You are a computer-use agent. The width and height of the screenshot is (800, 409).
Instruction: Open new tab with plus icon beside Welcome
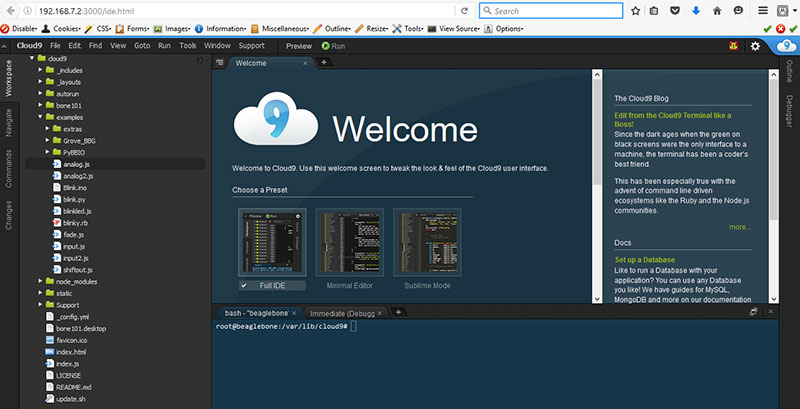324,63
